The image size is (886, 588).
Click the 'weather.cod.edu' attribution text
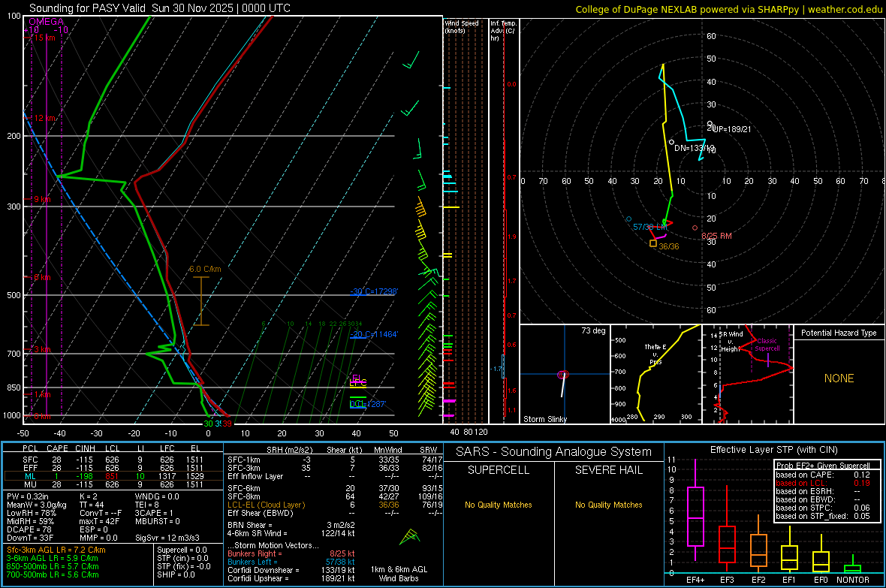(845, 9)
